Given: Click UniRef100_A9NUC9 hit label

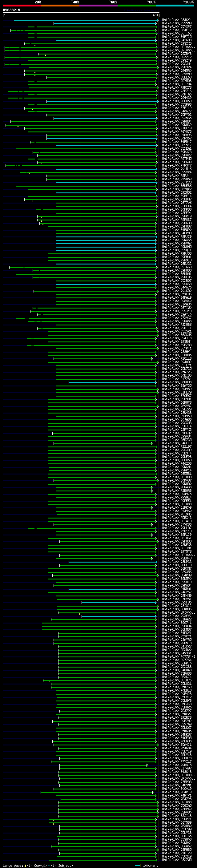Looking at the screenshot, I should pos(177,125).
